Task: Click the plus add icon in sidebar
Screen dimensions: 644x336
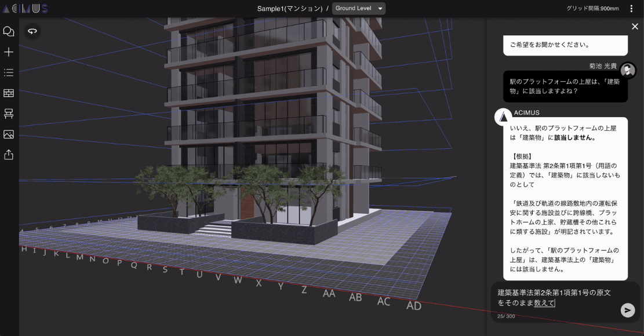Action: [x=9, y=52]
